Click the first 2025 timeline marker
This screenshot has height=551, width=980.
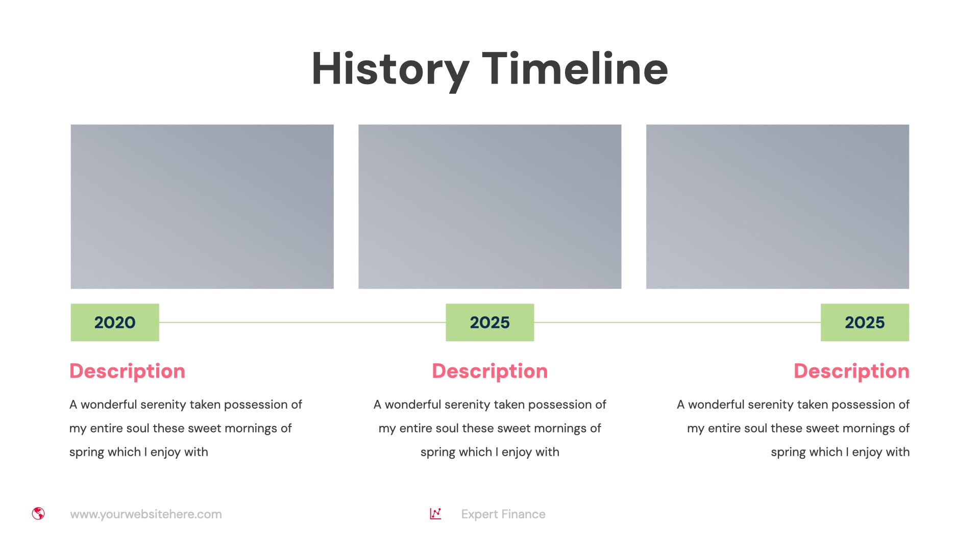tap(489, 321)
